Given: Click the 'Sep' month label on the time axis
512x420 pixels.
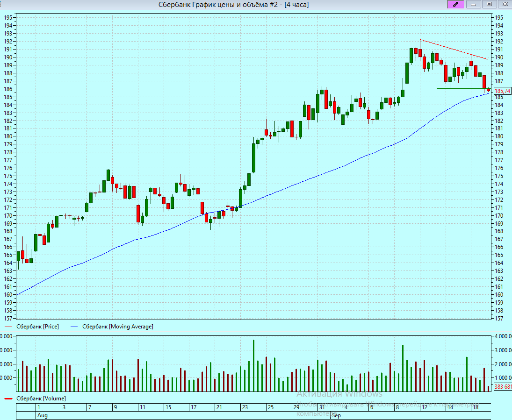Looking at the screenshot, I should point(336,415).
